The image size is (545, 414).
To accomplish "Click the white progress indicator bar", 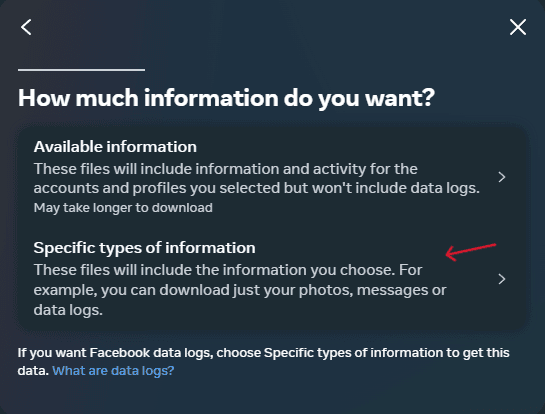I will click(81, 70).
